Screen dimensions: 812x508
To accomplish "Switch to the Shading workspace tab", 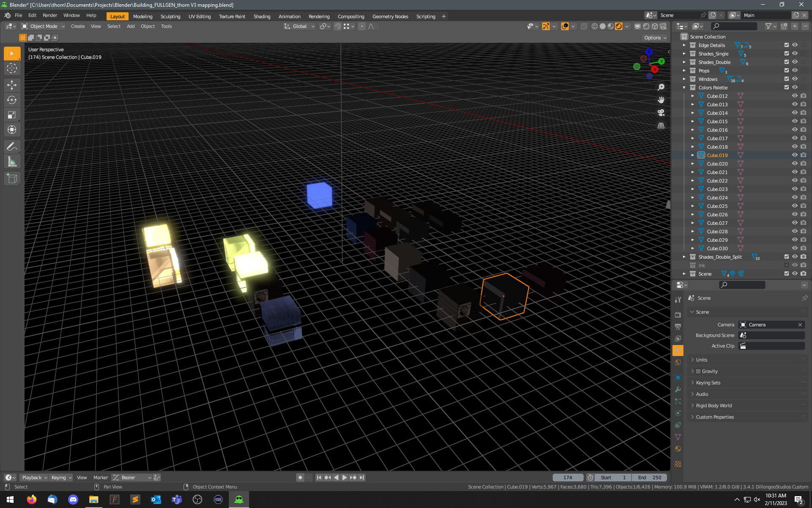I will (262, 17).
